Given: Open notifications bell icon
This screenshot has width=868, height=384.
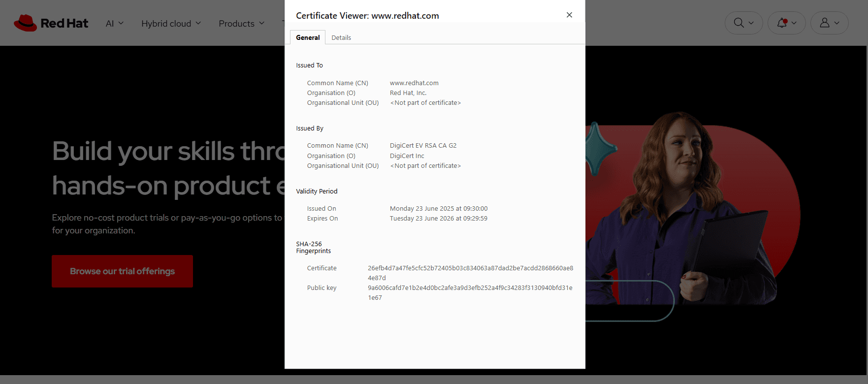Looking at the screenshot, I should click(782, 23).
